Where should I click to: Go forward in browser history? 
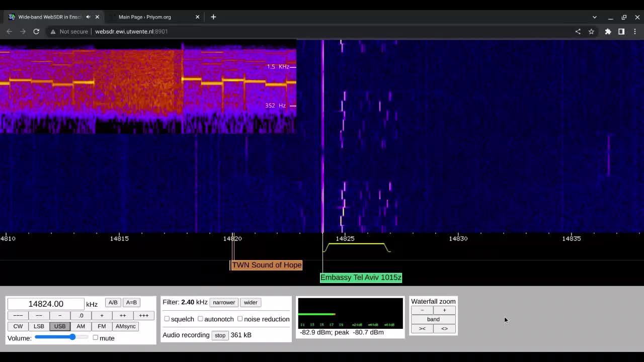pyautogui.click(x=23, y=31)
